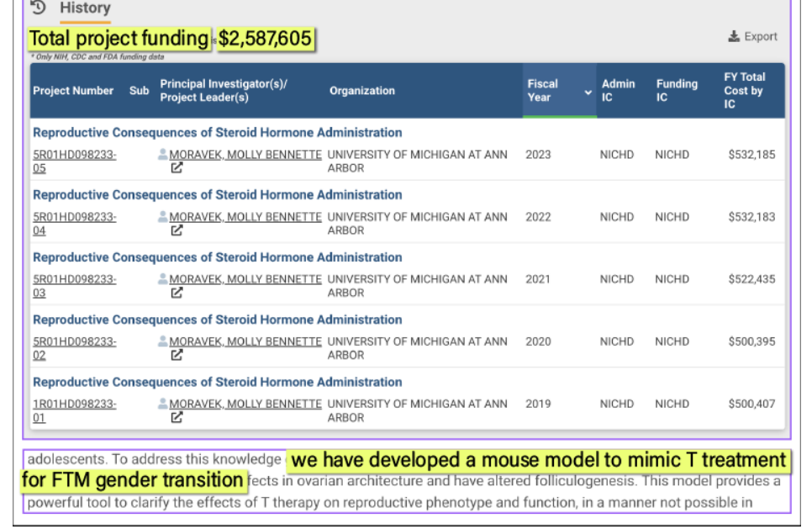Click person icon in 2023 row
The height and width of the screenshot is (529, 812).
pyautogui.click(x=162, y=154)
